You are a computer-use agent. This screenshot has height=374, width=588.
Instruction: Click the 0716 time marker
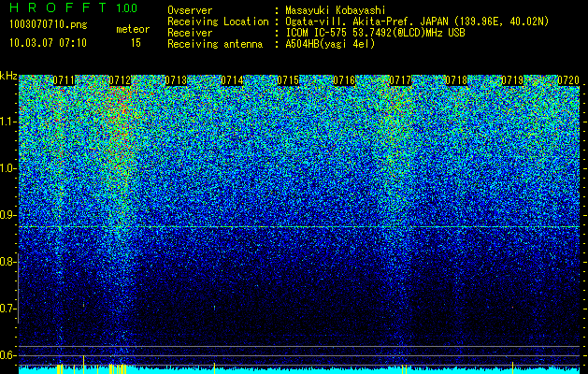(344, 80)
